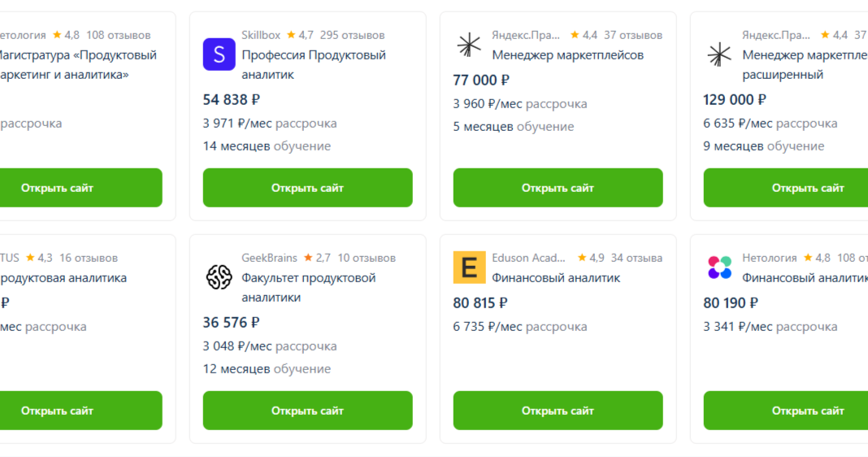Click the Нетология colorful logo for Финансовый аналитик

719,268
